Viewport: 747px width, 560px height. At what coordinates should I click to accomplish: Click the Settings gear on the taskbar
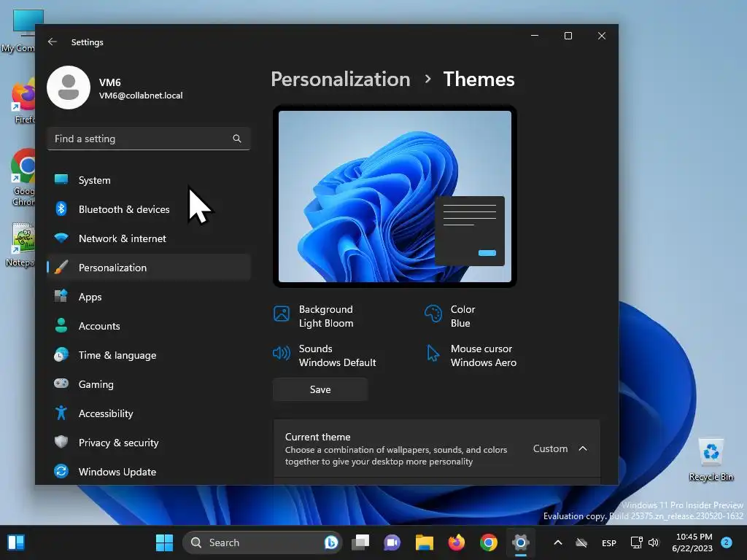pos(521,542)
